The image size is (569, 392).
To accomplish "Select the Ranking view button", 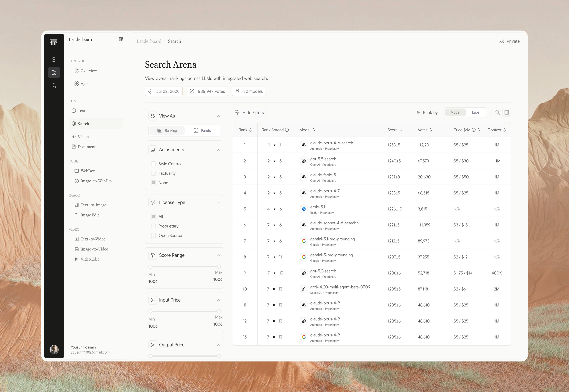I will (167, 130).
